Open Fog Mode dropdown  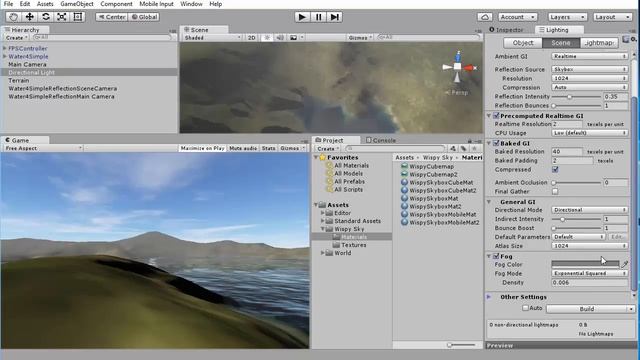point(589,273)
